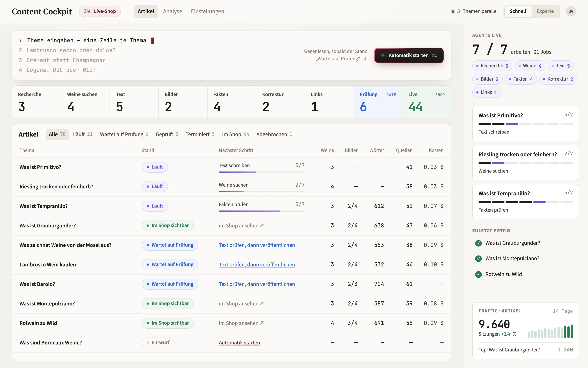Open im Shop ansehen for Rotwein zu Wild
Screen dimensions: 588x368
241,323
